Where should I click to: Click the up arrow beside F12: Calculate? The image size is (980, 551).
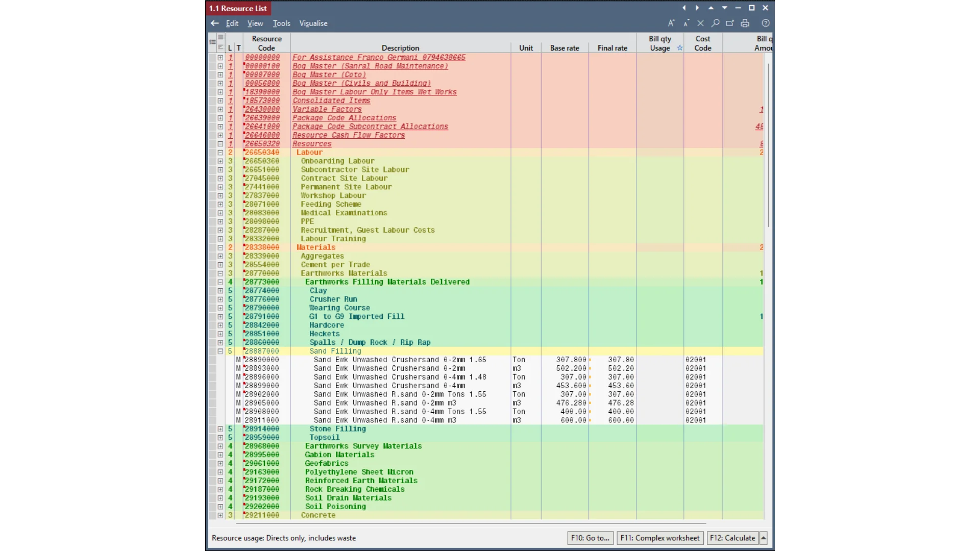pos(764,538)
